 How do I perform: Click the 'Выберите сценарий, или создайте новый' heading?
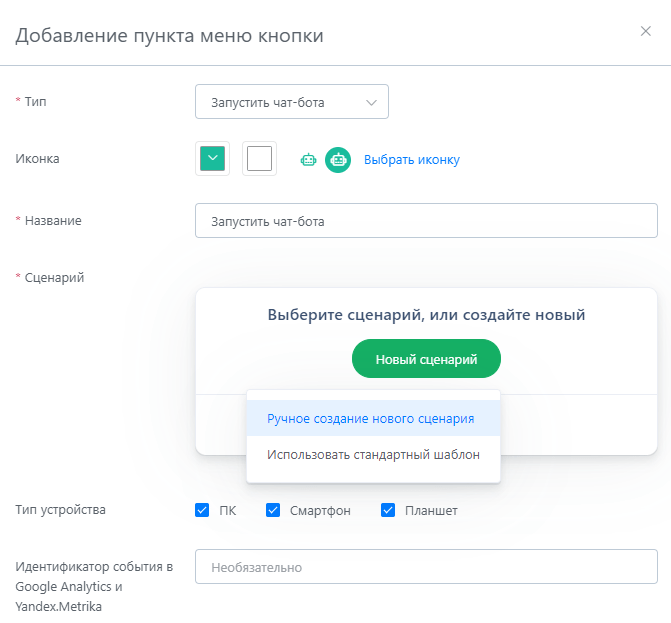point(426,315)
